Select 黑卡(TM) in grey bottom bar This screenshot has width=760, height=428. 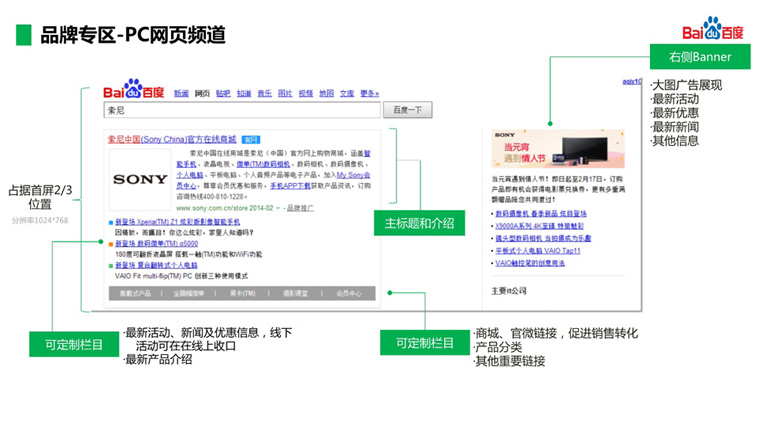point(242,293)
